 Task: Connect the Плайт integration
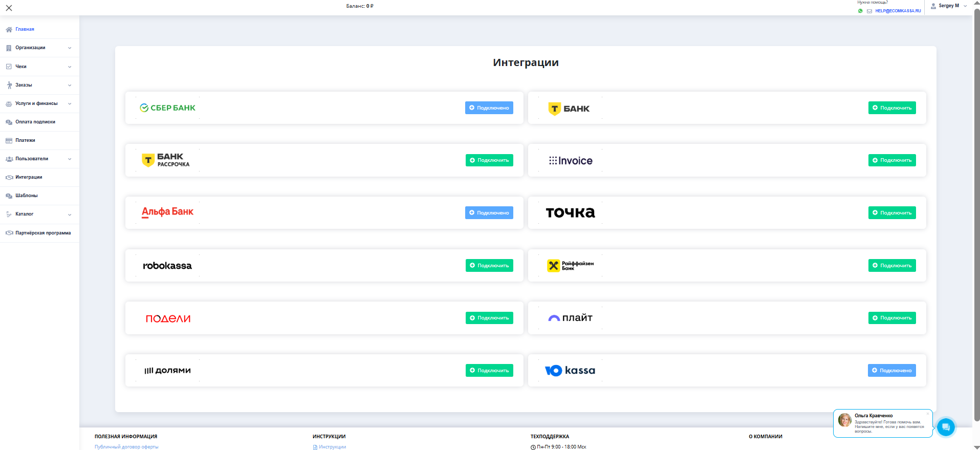[891, 318]
